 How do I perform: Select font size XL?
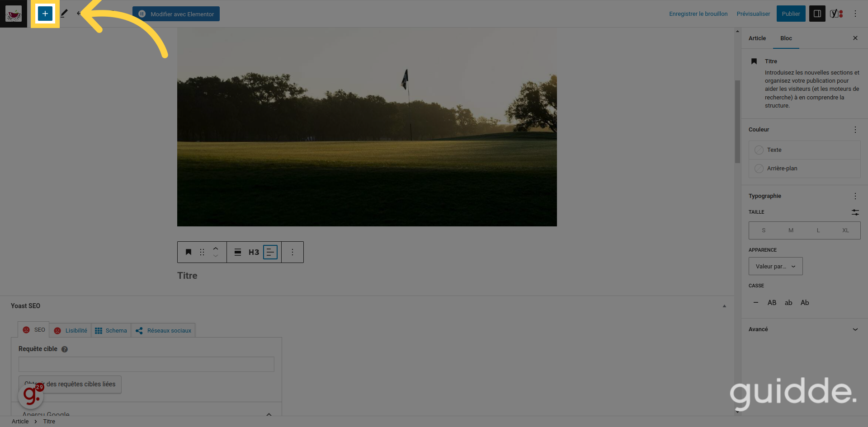point(845,230)
